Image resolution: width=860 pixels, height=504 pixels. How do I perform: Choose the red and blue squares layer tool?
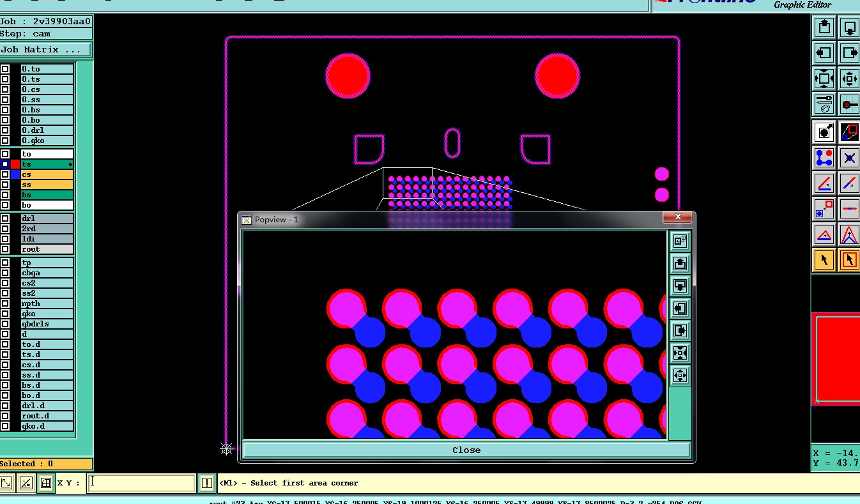tap(849, 132)
